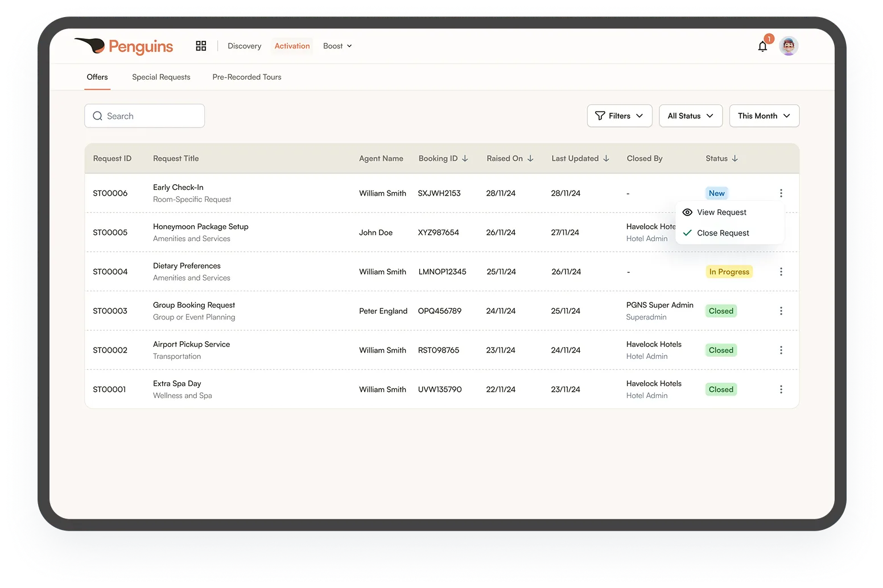Expand the Filters dropdown
The height and width of the screenshot is (588, 883).
(x=619, y=116)
